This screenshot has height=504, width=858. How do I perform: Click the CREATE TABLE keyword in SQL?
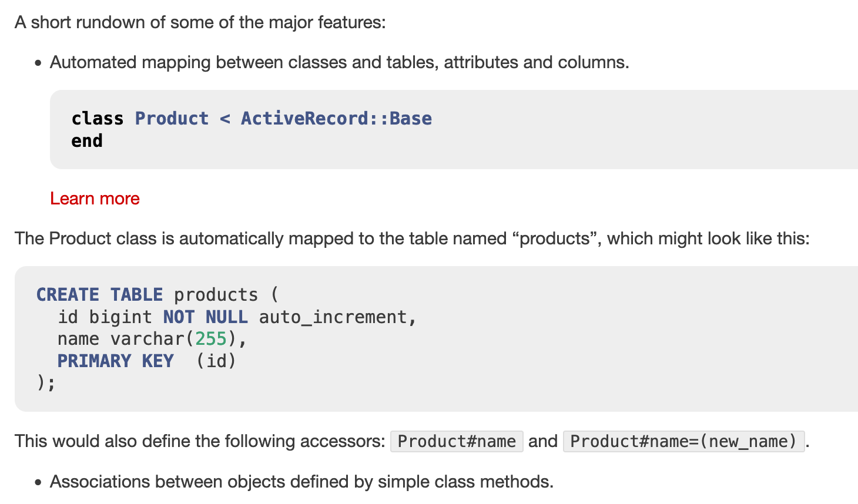[99, 294]
